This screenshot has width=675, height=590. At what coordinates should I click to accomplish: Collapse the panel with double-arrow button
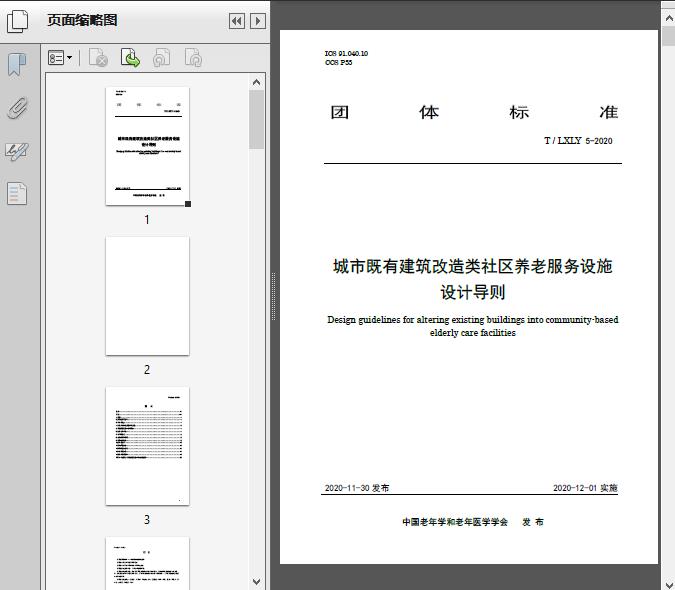[237, 21]
